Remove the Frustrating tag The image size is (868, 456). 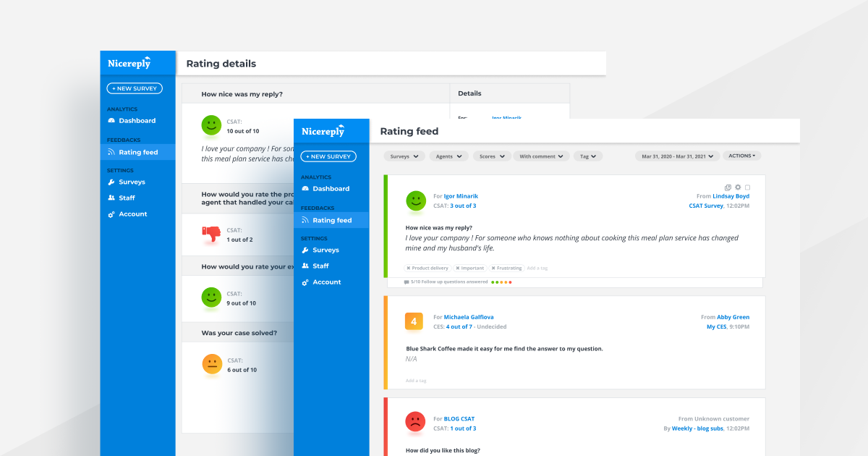point(493,269)
